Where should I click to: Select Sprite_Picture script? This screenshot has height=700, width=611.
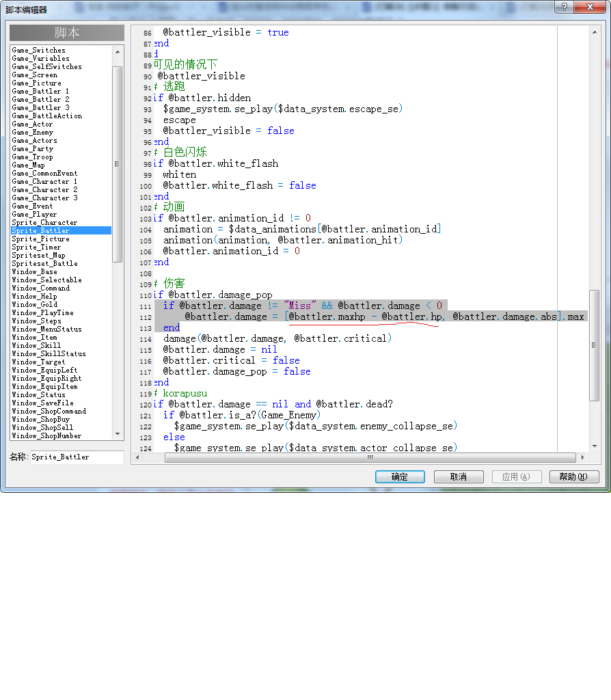(40, 239)
